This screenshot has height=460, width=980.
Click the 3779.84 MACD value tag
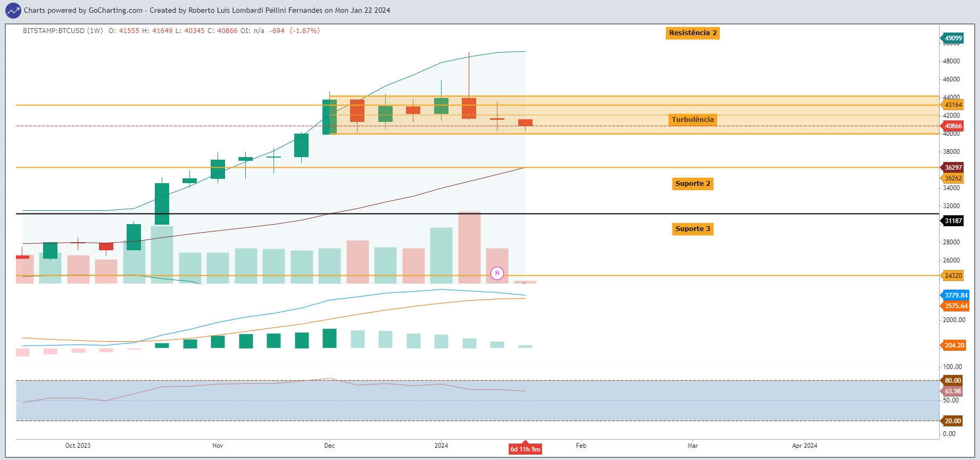(954, 295)
